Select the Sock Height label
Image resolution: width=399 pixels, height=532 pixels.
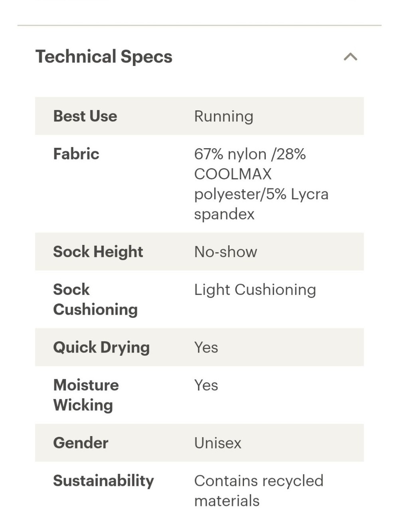98,252
